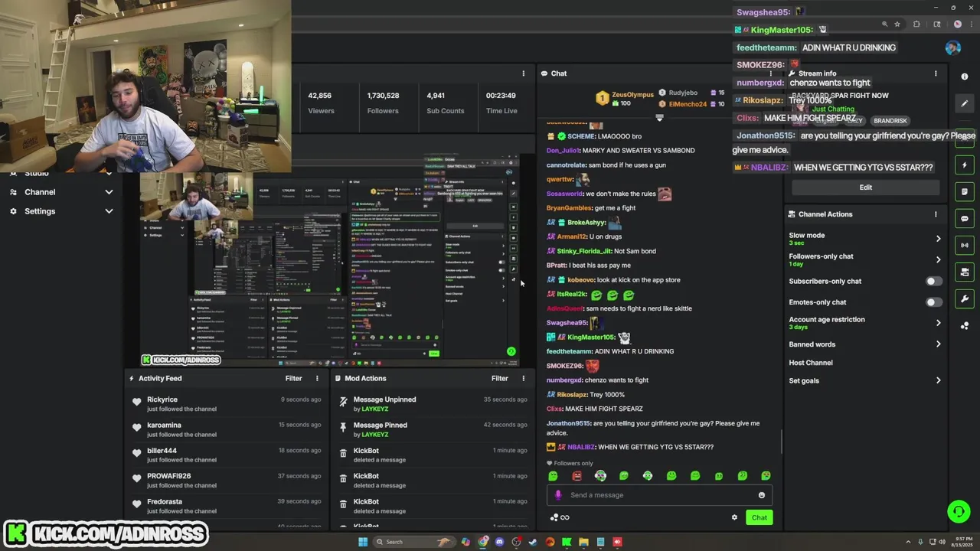980x551 pixels.
Task: Click the green icon in preview corner
Action: click(511, 351)
